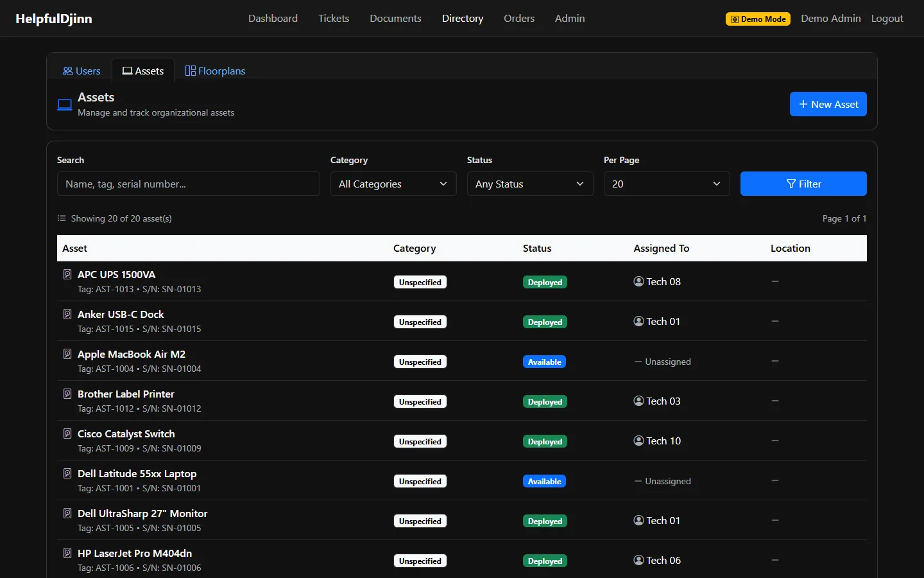Click the asset icon for Dell Latitude 55xx Laptop

67,473
